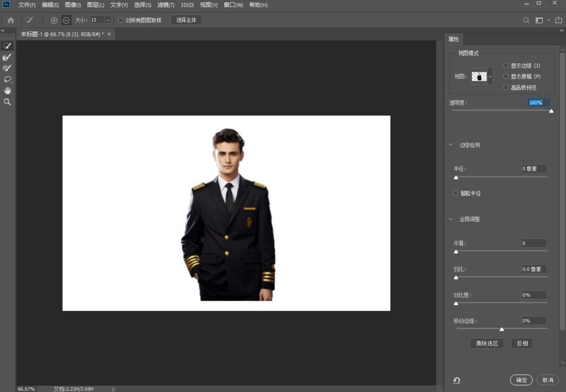
Task: Open the 图像(I) menu
Action: (x=73, y=5)
